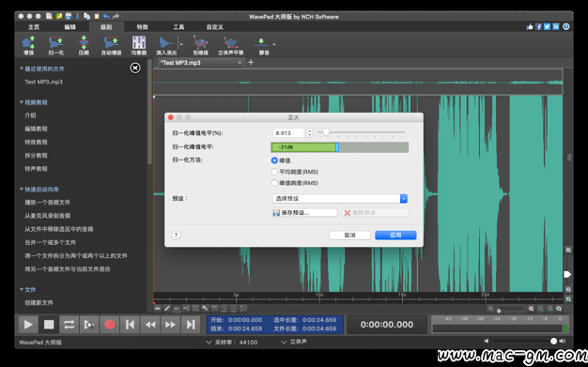
Task: Open the 静音 dropdown arrow
Action: [274, 44]
